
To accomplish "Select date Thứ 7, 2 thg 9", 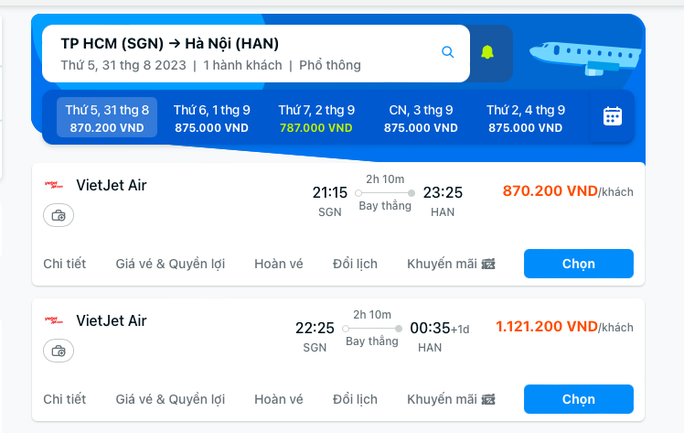I will (x=316, y=118).
